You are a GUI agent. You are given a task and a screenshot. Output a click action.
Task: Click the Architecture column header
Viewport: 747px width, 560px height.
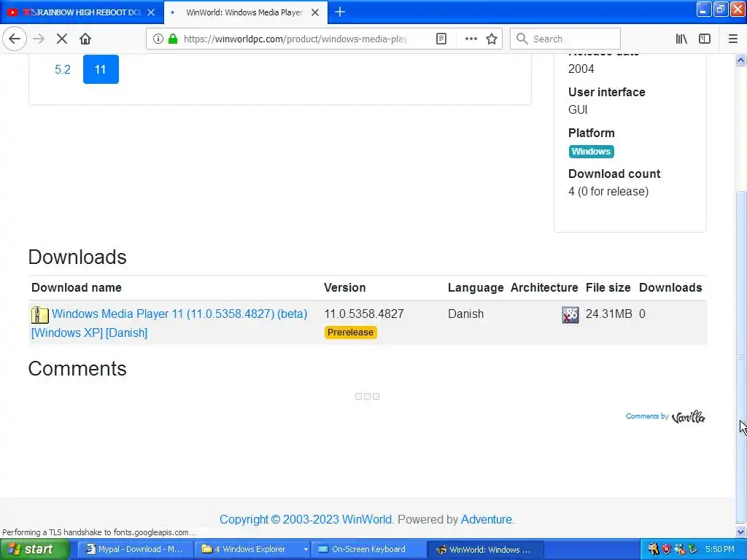[x=544, y=287]
